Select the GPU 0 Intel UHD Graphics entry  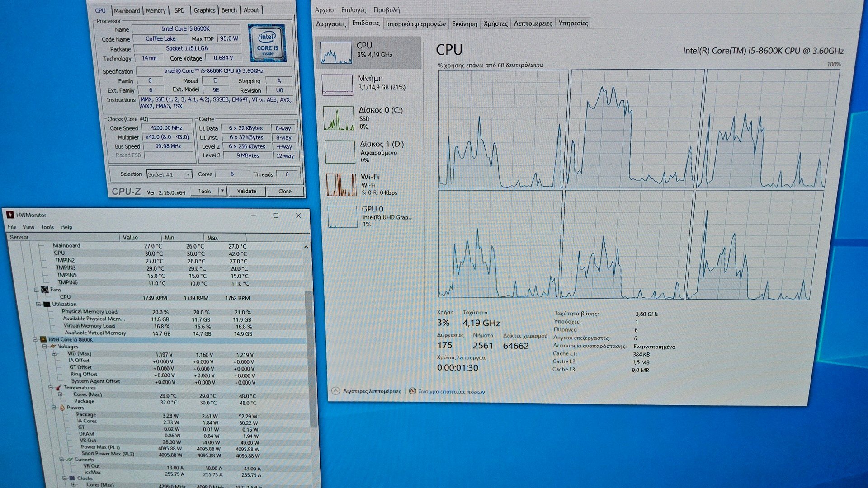(373, 216)
